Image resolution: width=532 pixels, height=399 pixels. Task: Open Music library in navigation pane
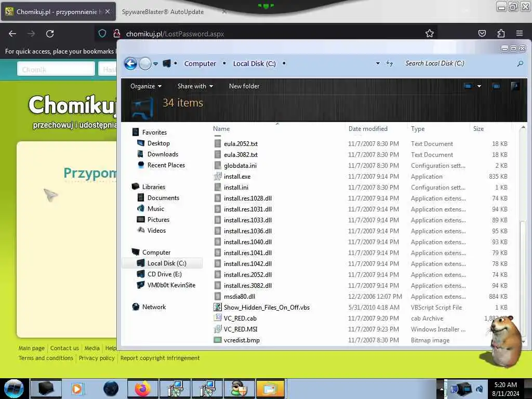[156, 209]
